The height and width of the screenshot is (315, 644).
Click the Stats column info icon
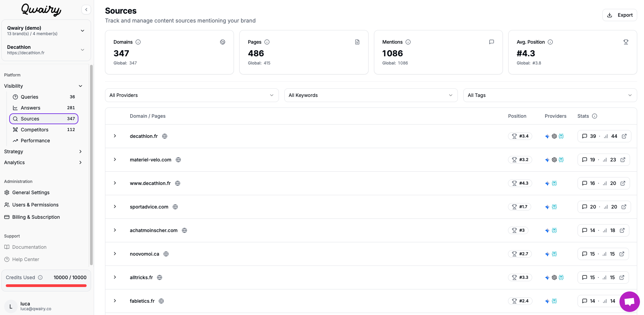pyautogui.click(x=595, y=116)
